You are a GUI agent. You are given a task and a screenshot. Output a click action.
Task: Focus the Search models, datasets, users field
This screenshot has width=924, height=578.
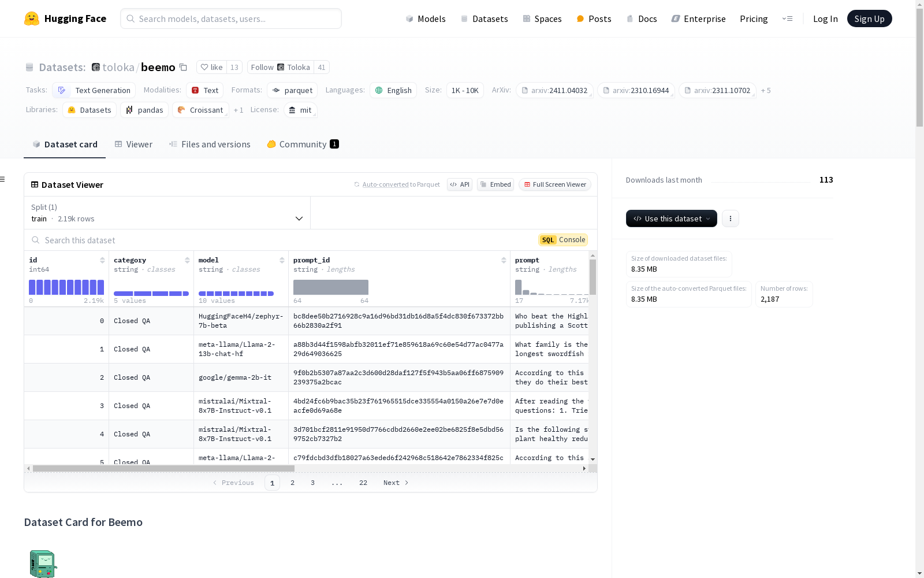(x=231, y=18)
